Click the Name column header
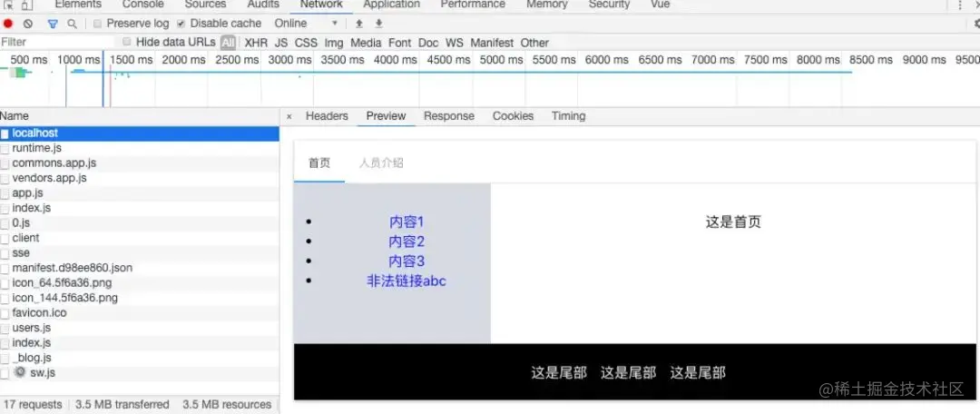980x414 pixels. pyautogui.click(x=140, y=116)
